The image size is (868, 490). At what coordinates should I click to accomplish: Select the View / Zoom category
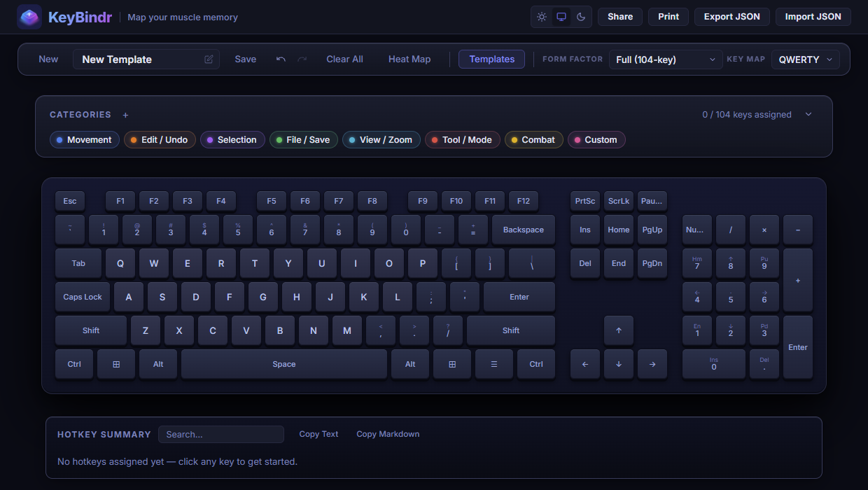pyautogui.click(x=381, y=140)
